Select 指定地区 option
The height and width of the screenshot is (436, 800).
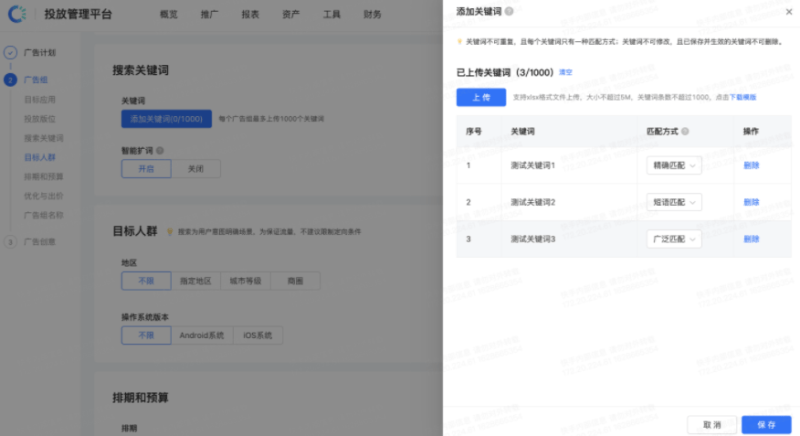(195, 281)
